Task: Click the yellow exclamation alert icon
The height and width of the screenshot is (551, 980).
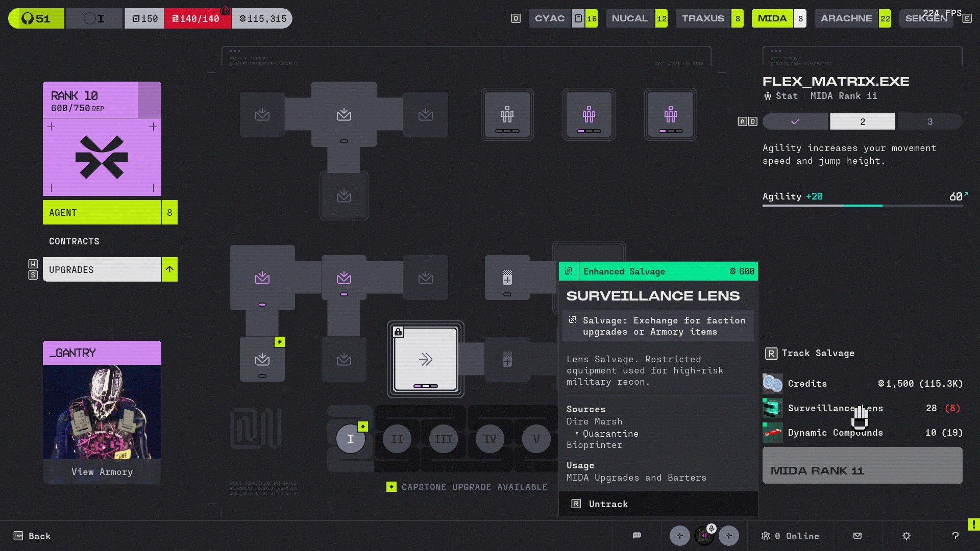Action: point(973,524)
